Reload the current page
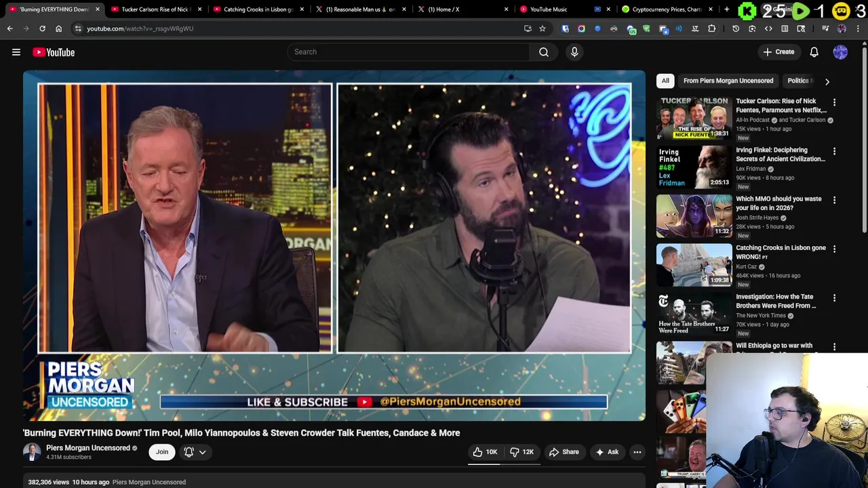The width and height of the screenshot is (868, 488). click(42, 28)
